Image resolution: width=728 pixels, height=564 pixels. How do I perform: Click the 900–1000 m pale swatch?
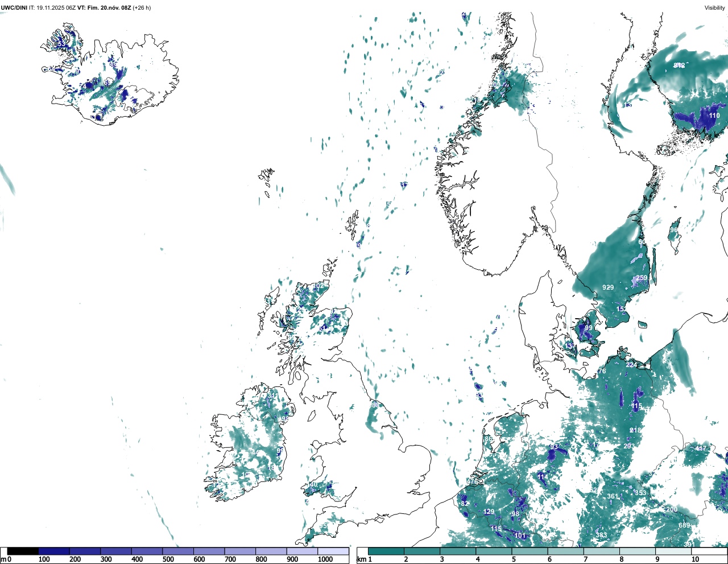click(x=302, y=551)
